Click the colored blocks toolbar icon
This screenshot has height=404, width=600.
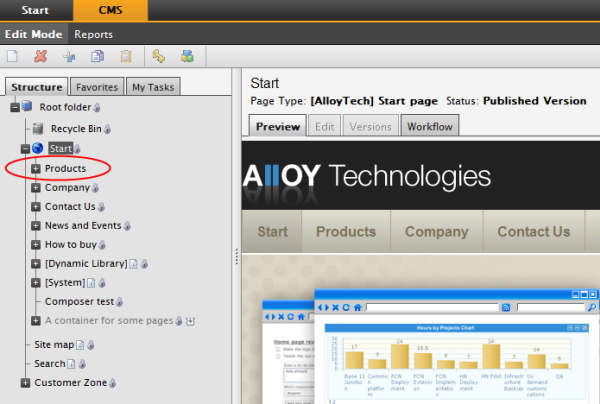[x=186, y=55]
